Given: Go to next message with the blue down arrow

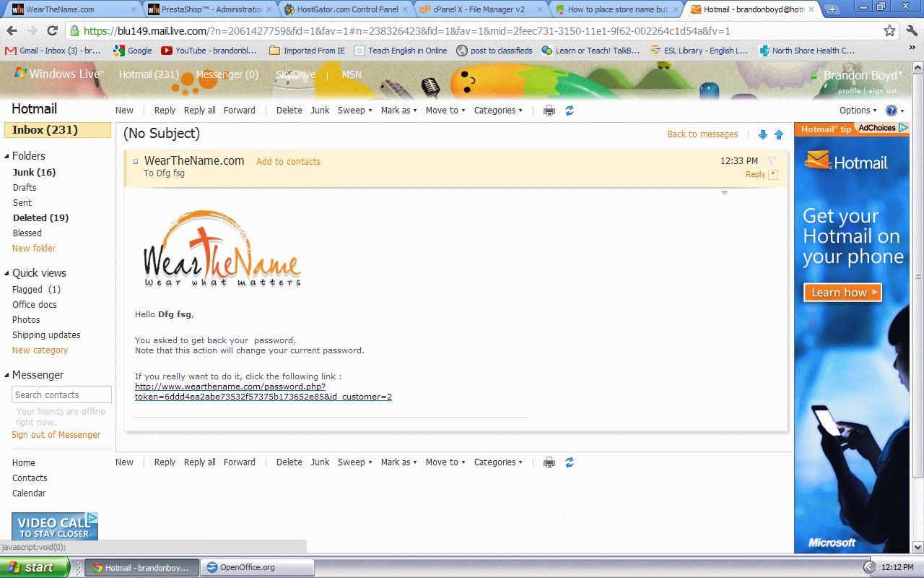Looking at the screenshot, I should pyautogui.click(x=763, y=134).
